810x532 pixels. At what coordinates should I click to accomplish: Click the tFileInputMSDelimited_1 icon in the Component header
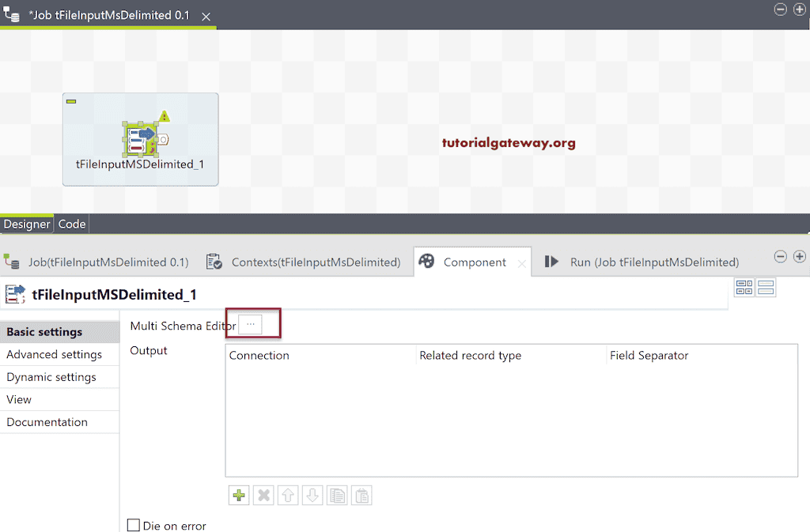pos(14,292)
